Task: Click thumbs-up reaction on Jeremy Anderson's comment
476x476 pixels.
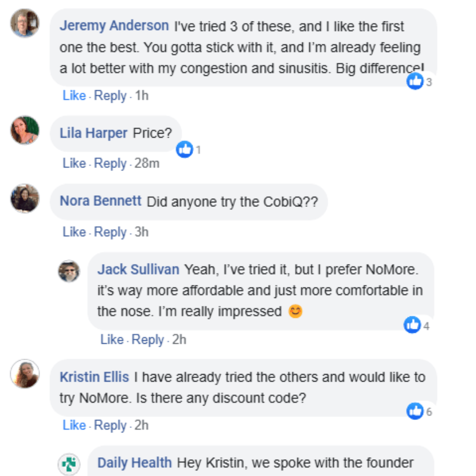Action: point(415,81)
